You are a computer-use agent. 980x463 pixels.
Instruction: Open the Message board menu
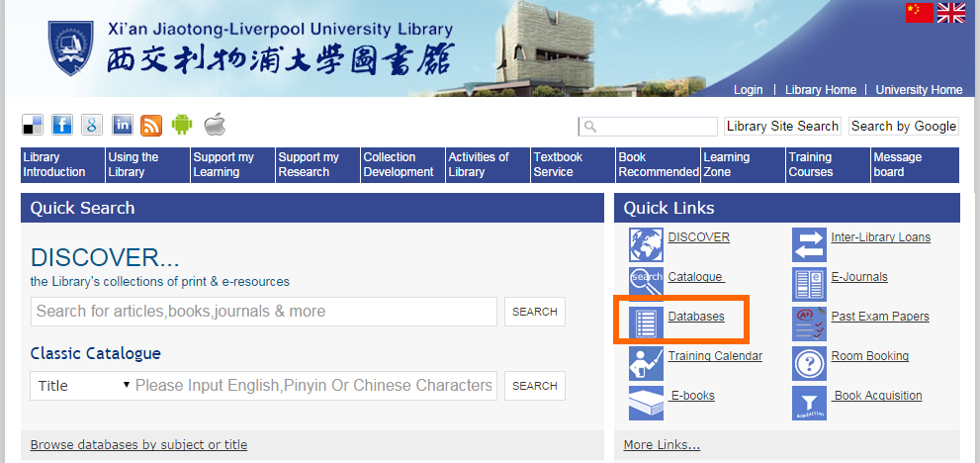pyautogui.click(x=915, y=165)
